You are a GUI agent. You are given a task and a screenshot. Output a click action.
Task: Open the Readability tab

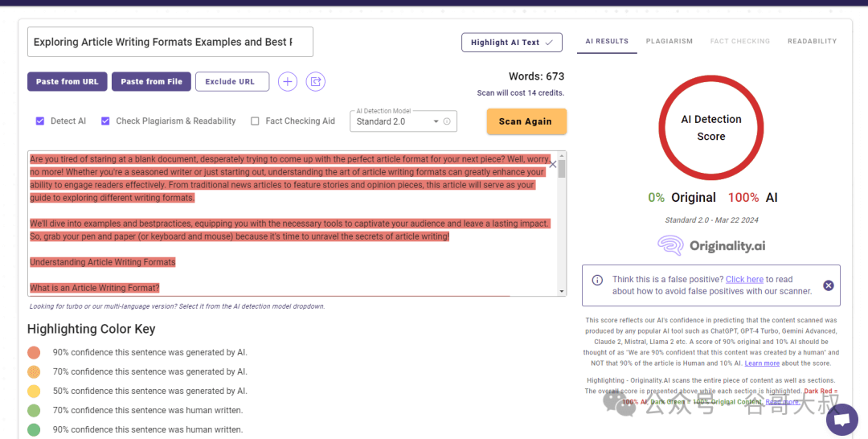tap(812, 41)
